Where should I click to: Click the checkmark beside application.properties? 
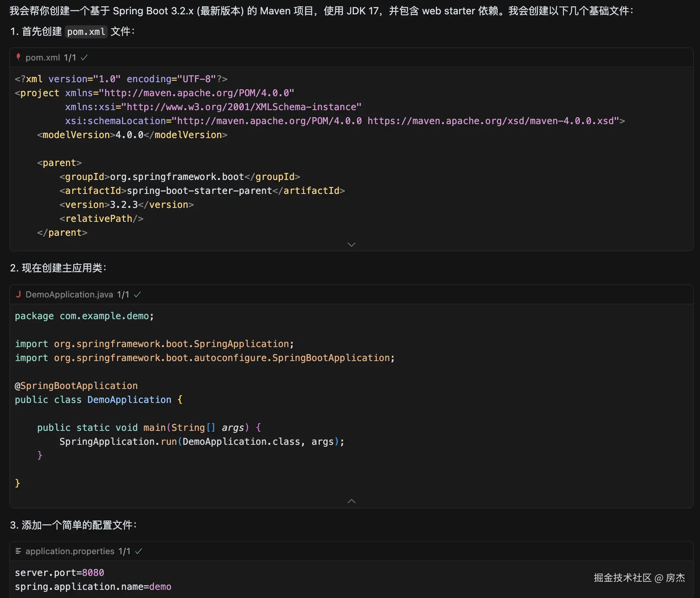pyautogui.click(x=138, y=551)
